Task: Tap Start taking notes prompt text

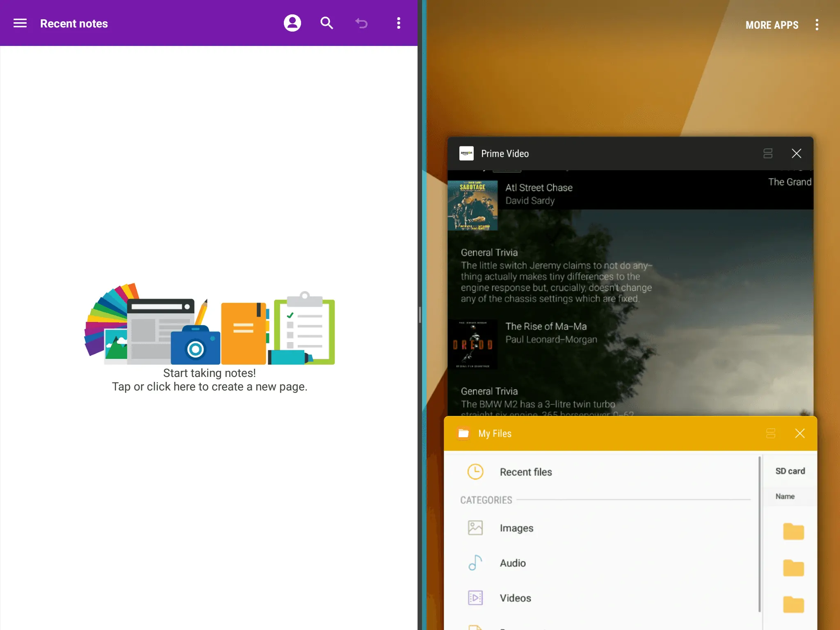Action: point(210,373)
